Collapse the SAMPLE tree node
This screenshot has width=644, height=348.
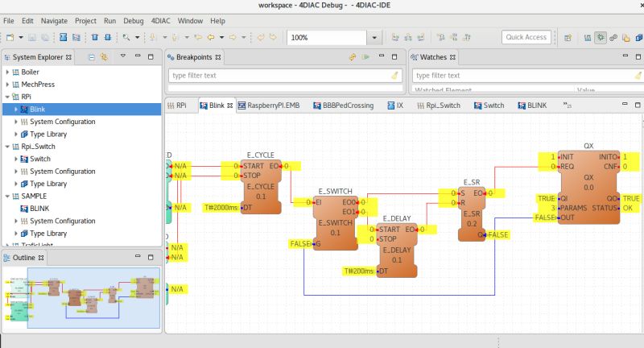point(7,196)
